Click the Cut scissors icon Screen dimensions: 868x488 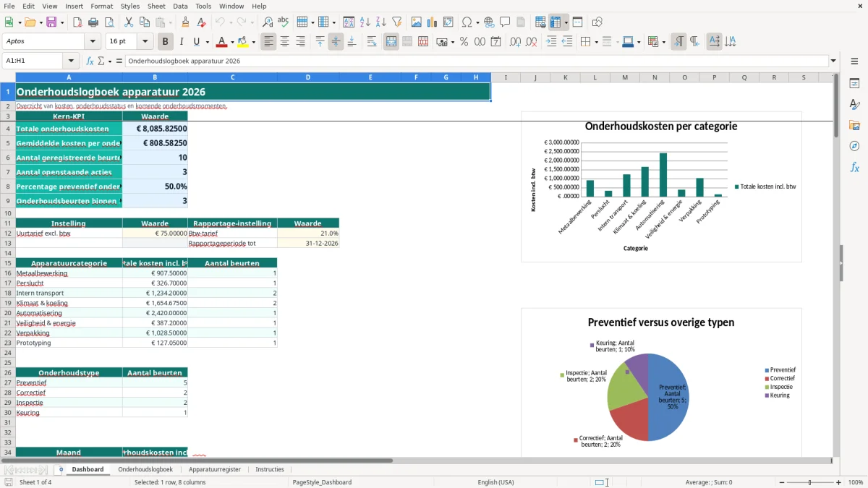tap(128, 22)
